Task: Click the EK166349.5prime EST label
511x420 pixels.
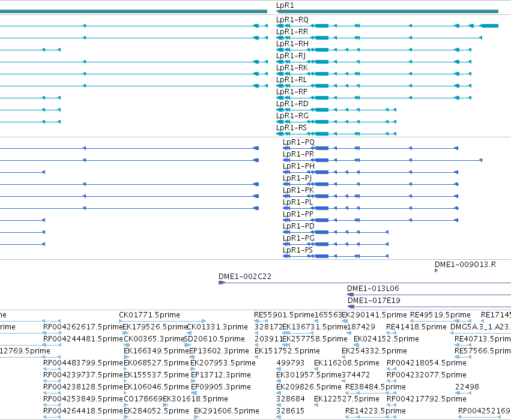Action: (157, 352)
